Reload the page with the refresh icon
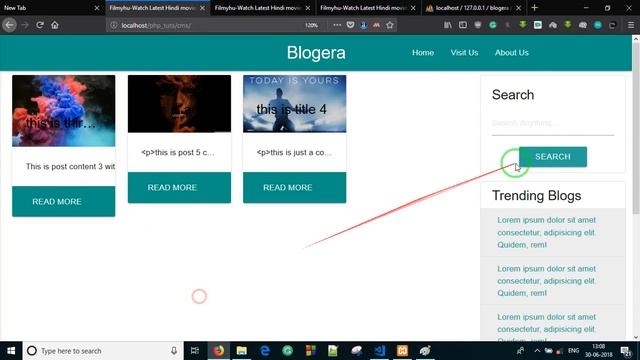 click(x=40, y=25)
